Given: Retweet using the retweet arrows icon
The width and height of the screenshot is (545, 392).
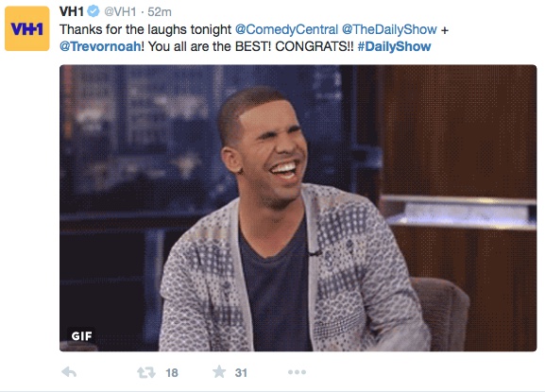Looking at the screenshot, I should coord(146,372).
